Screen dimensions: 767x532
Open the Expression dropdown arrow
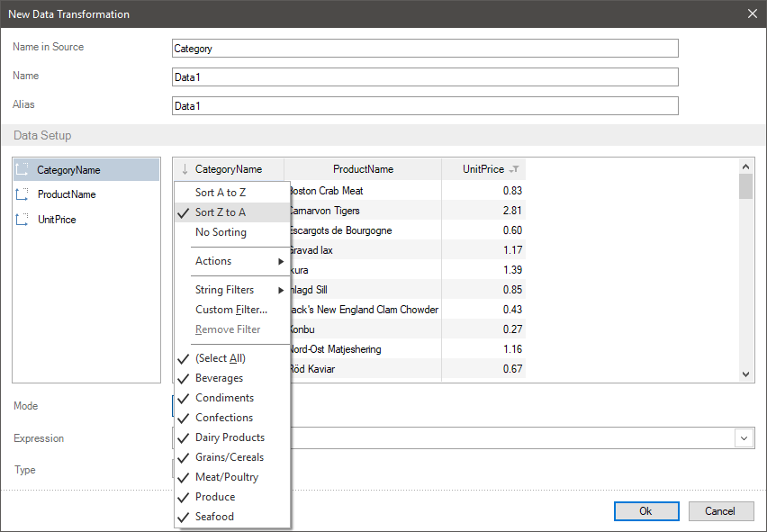click(744, 437)
